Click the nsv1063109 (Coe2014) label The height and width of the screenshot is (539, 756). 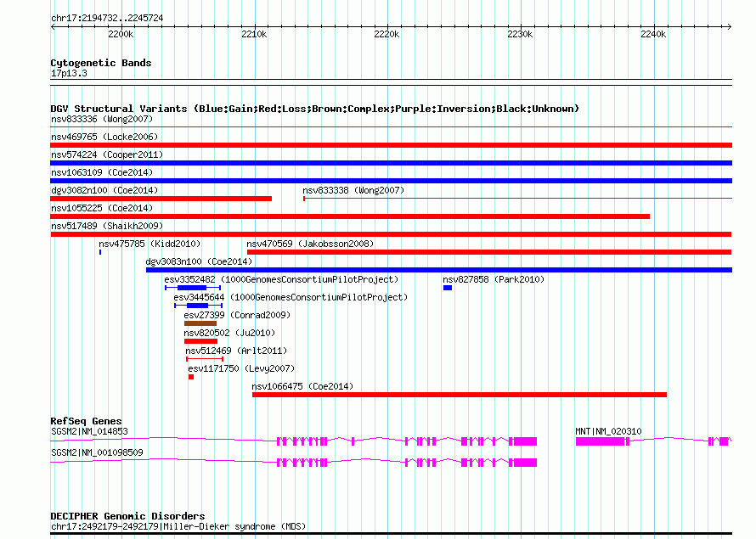[102, 172]
